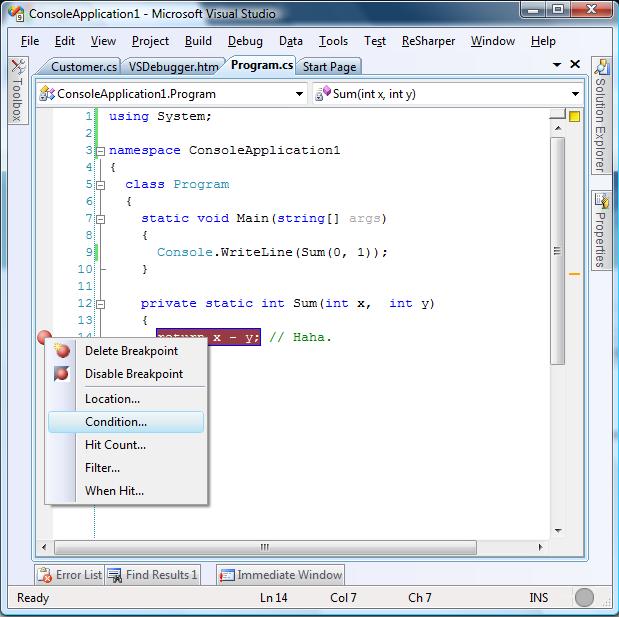Select Filter... in breakpoint menu

tap(126, 468)
